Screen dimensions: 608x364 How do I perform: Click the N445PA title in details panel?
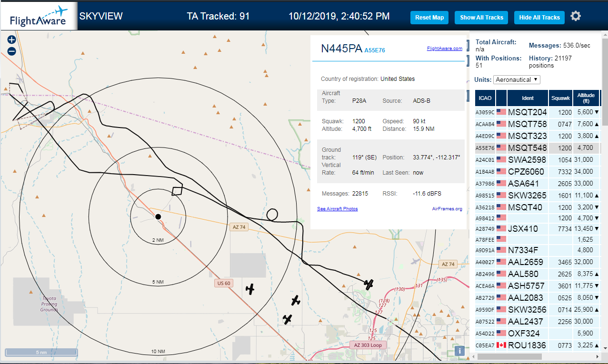[x=342, y=49]
